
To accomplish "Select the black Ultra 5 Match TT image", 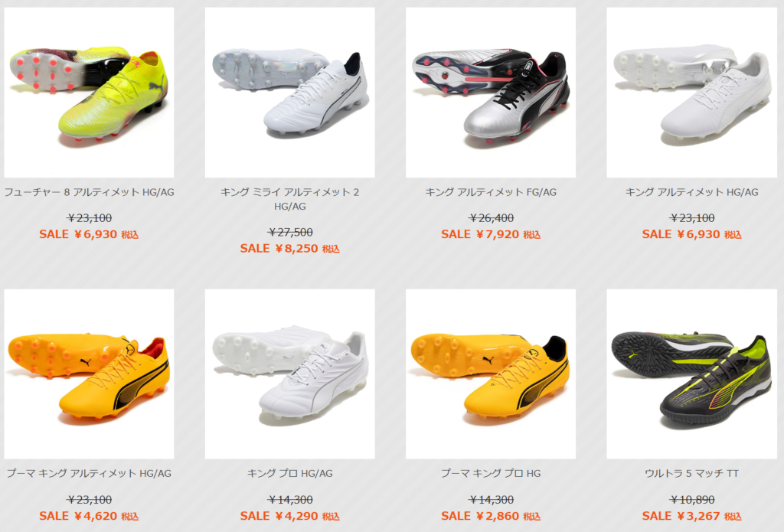I will pyautogui.click(x=692, y=374).
